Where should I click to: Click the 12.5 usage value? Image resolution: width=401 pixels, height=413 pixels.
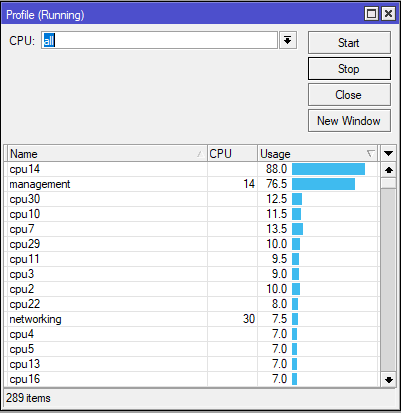click(276, 199)
